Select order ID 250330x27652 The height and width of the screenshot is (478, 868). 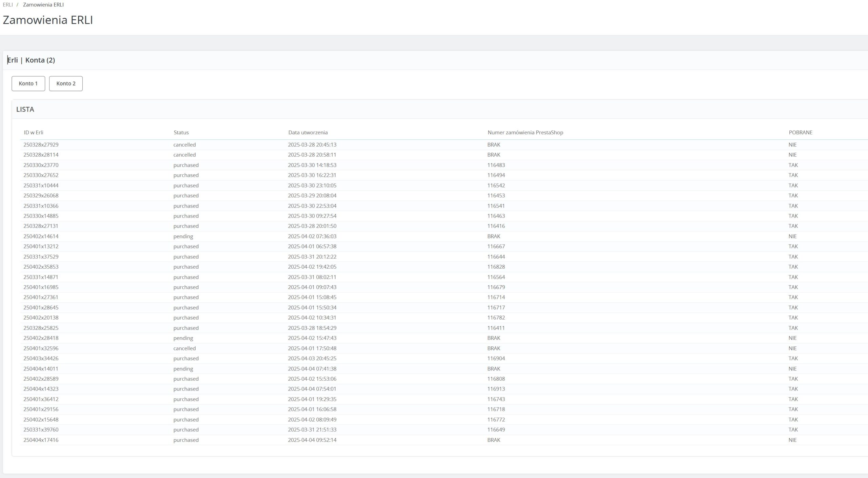click(41, 175)
